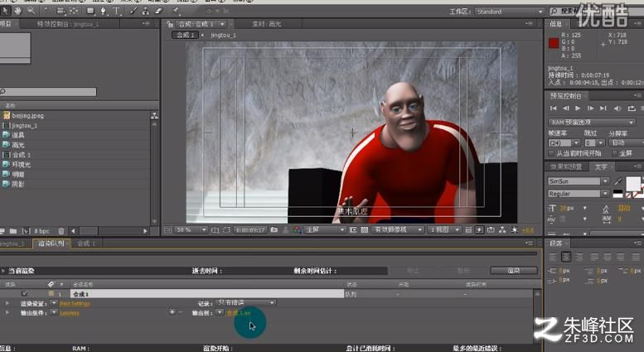Click the output file name link
Screen dimensions: 644x352
[239, 313]
